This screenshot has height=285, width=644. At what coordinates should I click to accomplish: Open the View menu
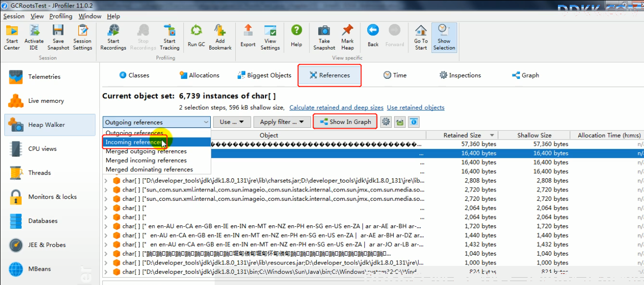pyautogui.click(x=37, y=16)
